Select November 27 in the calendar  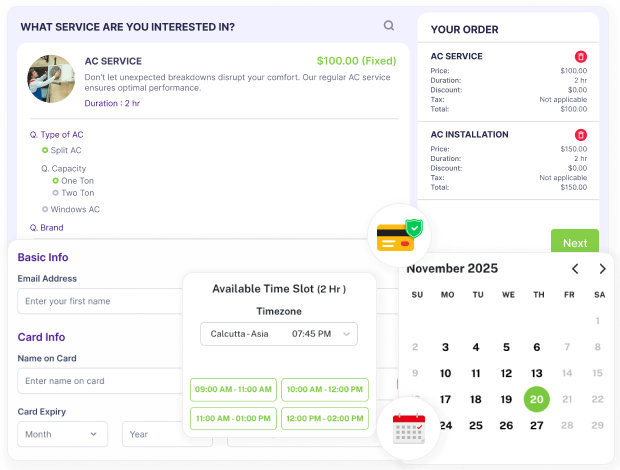coord(537,425)
